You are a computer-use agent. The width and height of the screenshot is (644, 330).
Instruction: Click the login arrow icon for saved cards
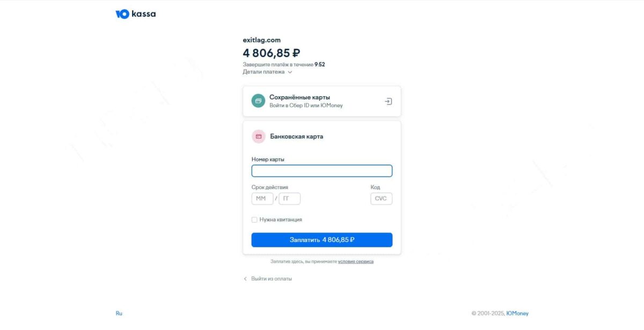(x=389, y=101)
